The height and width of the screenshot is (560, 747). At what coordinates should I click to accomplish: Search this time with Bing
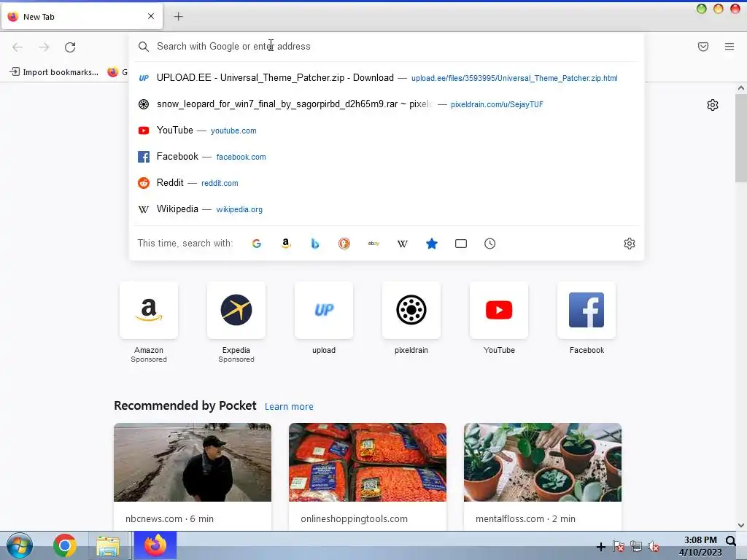[x=315, y=244]
